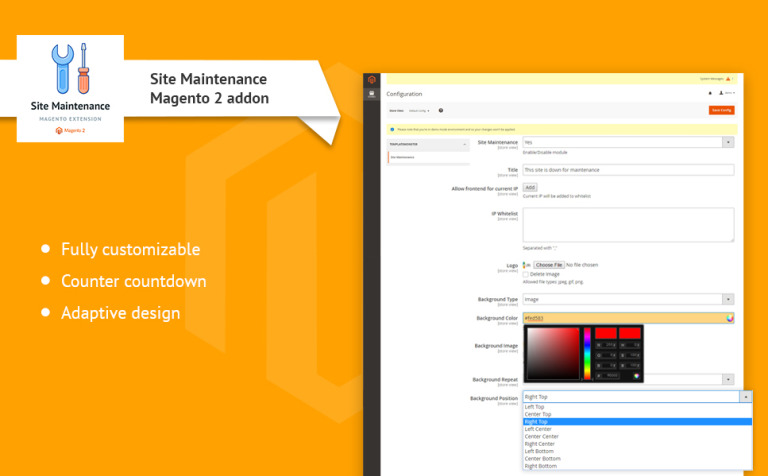Choose Right Bottom from position list
This screenshot has width=768, height=476.
[637, 466]
